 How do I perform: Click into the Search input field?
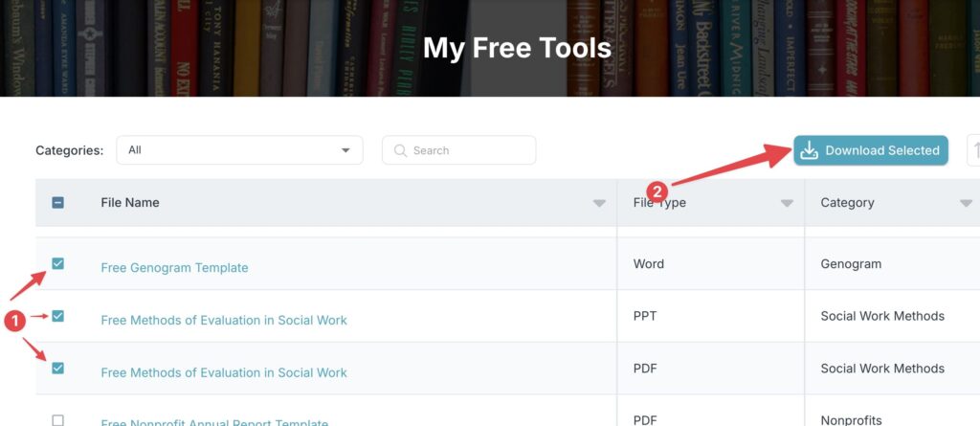coord(458,150)
